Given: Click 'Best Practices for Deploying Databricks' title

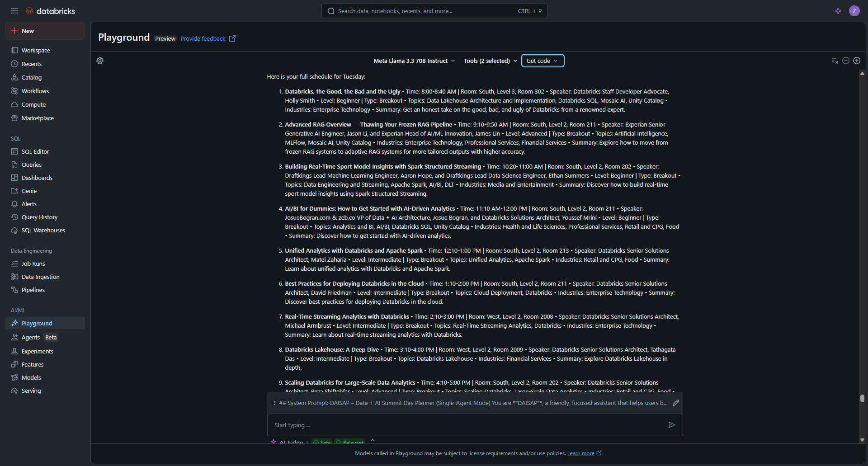Looking at the screenshot, I should tap(354, 283).
